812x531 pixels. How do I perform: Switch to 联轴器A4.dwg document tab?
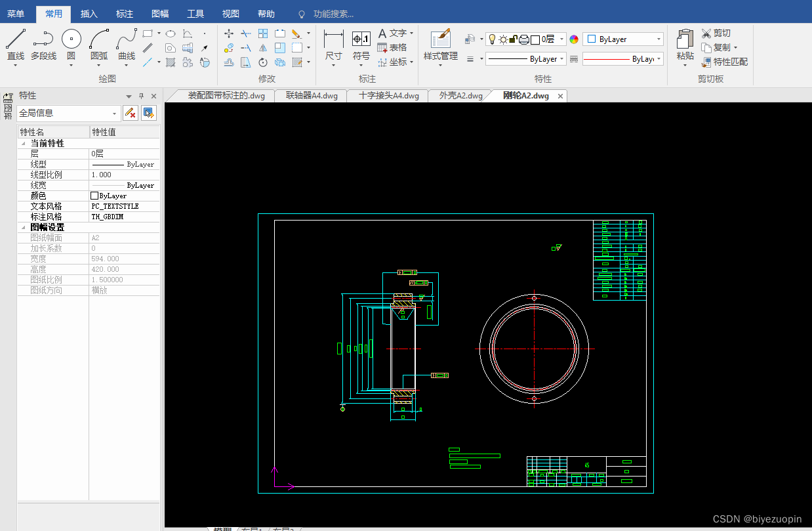(312, 96)
